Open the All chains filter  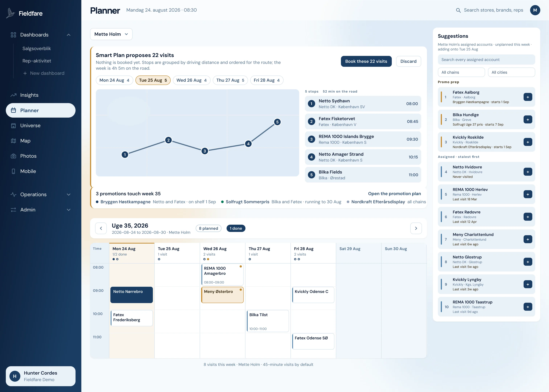461,72
